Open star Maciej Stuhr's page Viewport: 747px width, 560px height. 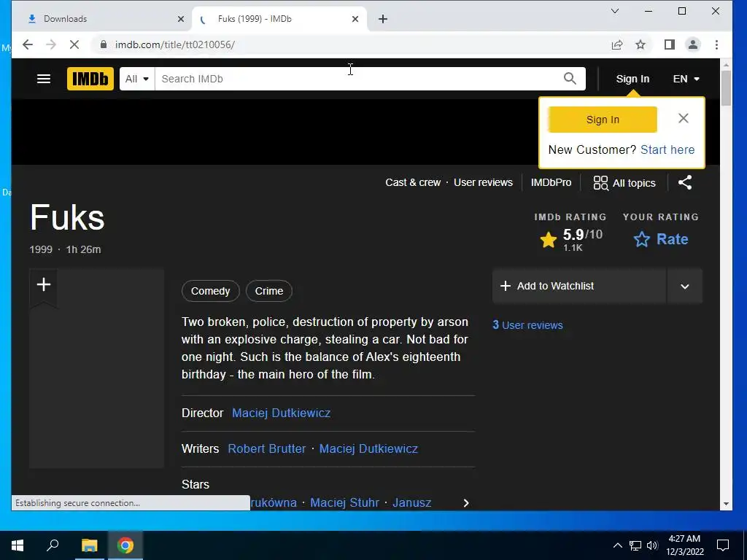pyautogui.click(x=344, y=502)
